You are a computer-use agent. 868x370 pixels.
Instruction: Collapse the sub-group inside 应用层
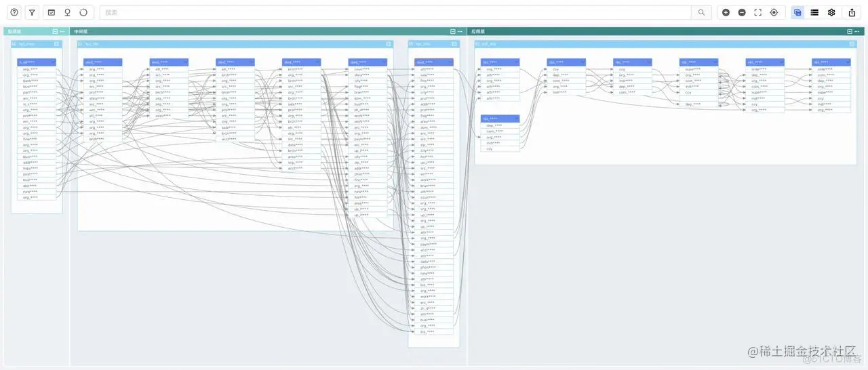point(853,44)
